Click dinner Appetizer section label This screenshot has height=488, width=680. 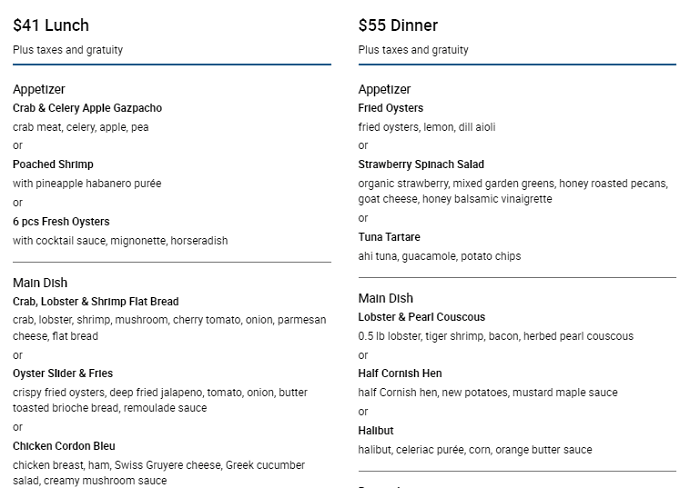[384, 89]
